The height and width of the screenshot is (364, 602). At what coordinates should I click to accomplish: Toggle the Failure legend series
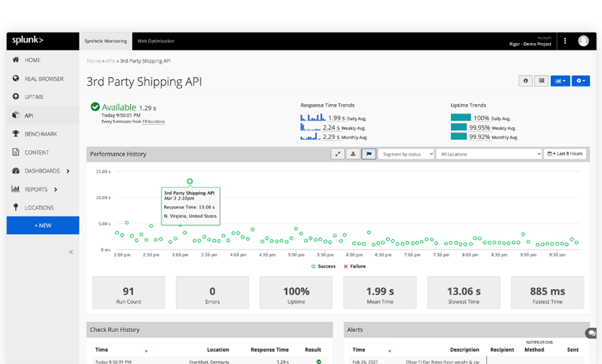[x=355, y=266]
